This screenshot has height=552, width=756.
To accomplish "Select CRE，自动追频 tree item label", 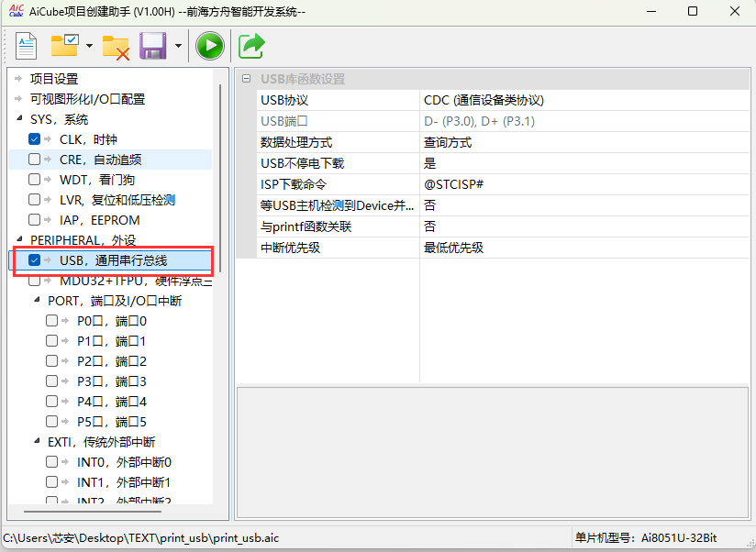I will [100, 160].
